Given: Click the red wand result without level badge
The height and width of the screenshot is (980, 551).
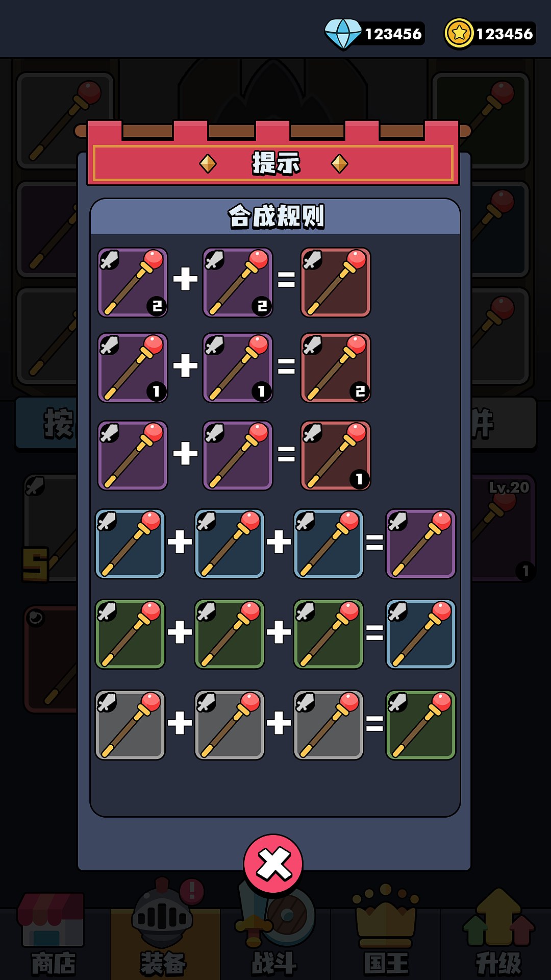Looking at the screenshot, I should (x=336, y=282).
